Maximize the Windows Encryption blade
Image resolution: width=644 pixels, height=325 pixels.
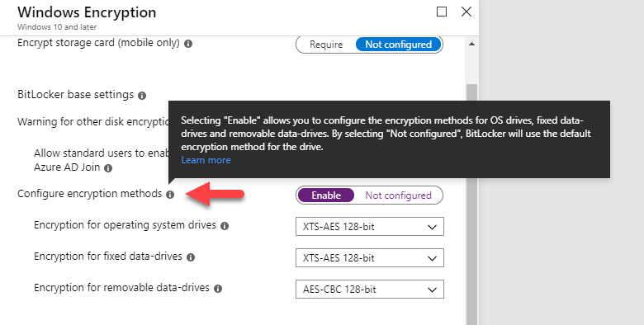tap(442, 12)
